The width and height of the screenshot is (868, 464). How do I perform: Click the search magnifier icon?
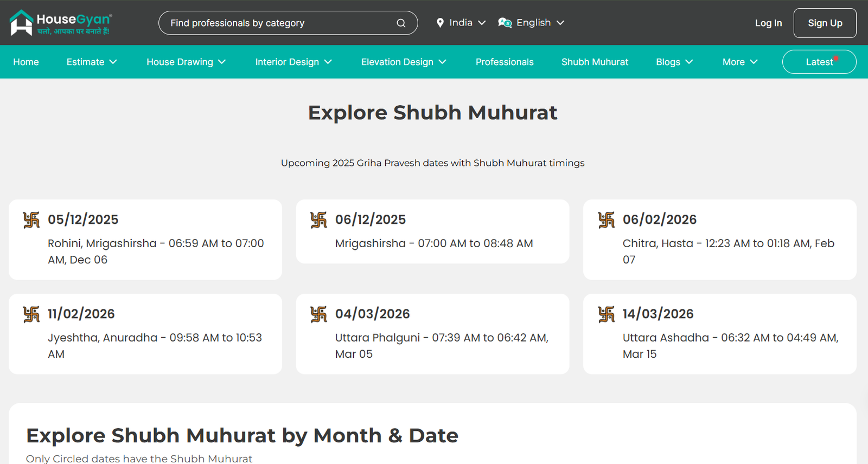pos(401,23)
